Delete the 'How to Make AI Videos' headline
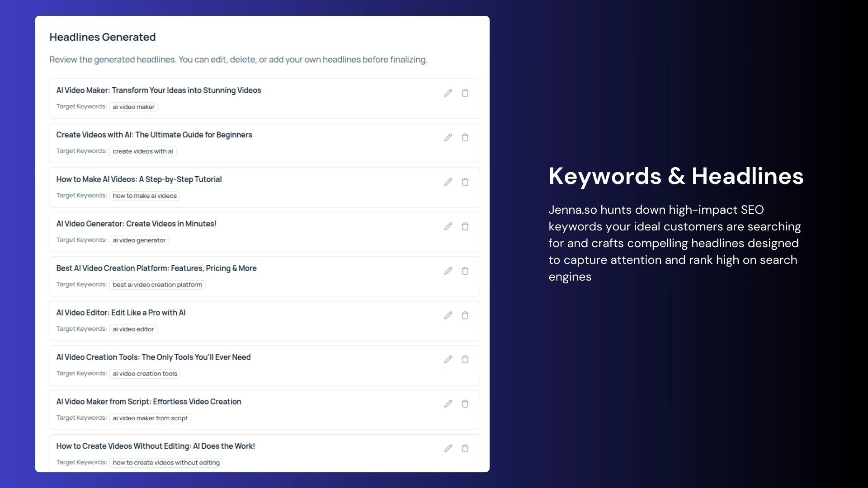The height and width of the screenshot is (488, 868). [465, 182]
